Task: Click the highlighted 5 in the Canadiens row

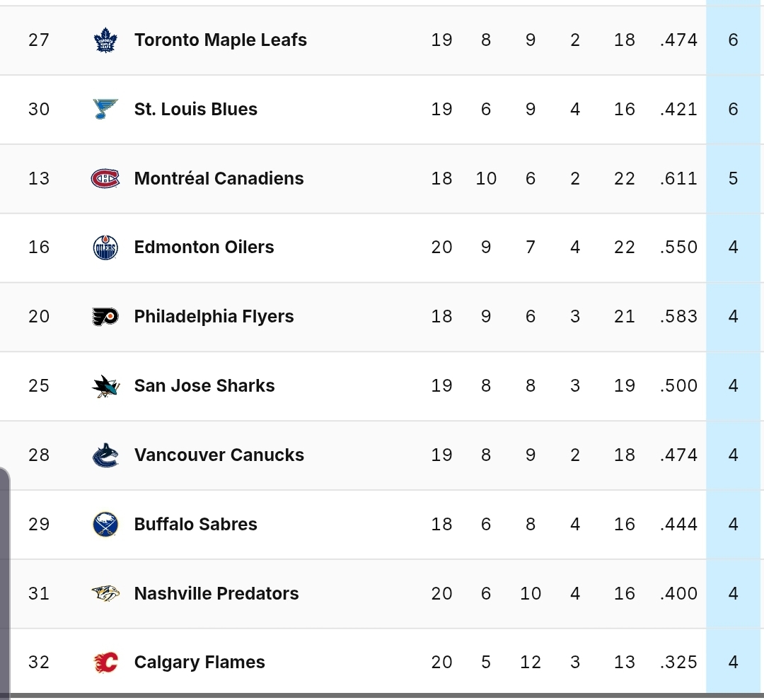Action: pyautogui.click(x=734, y=178)
